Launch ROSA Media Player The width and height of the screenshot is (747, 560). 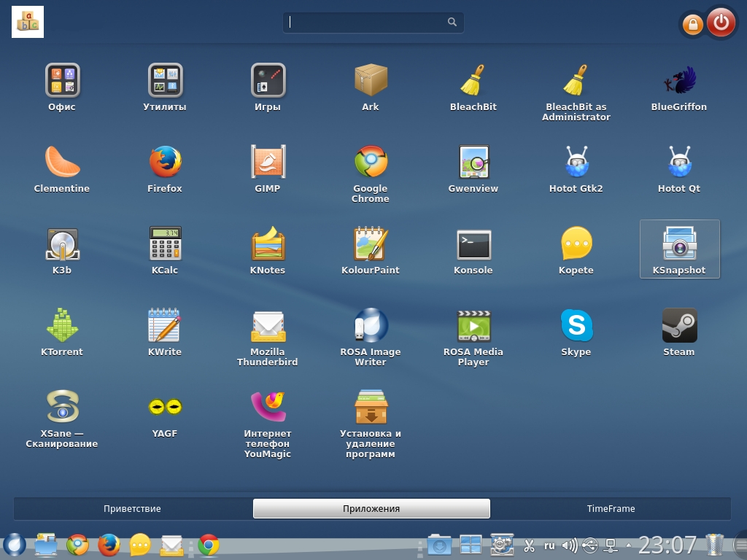tap(473, 327)
